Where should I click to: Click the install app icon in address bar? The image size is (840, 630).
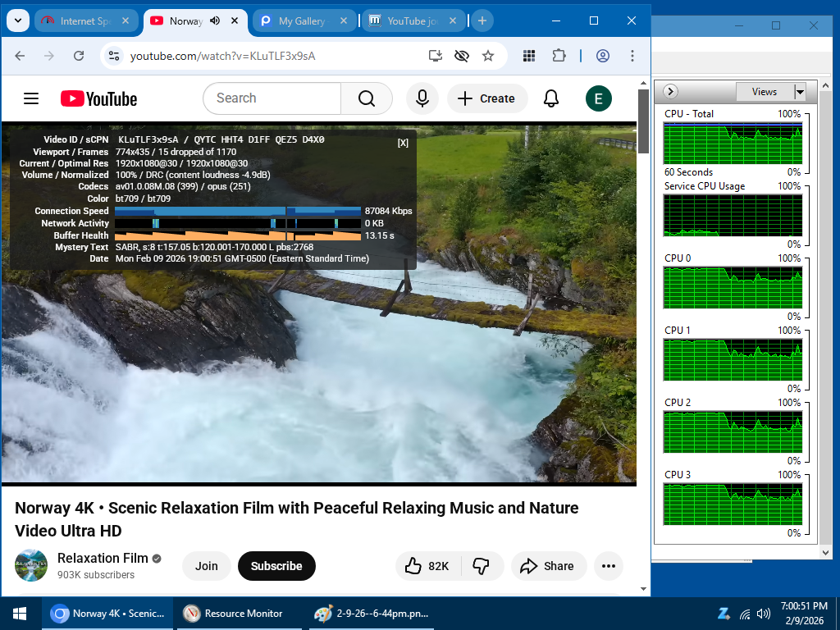[436, 56]
